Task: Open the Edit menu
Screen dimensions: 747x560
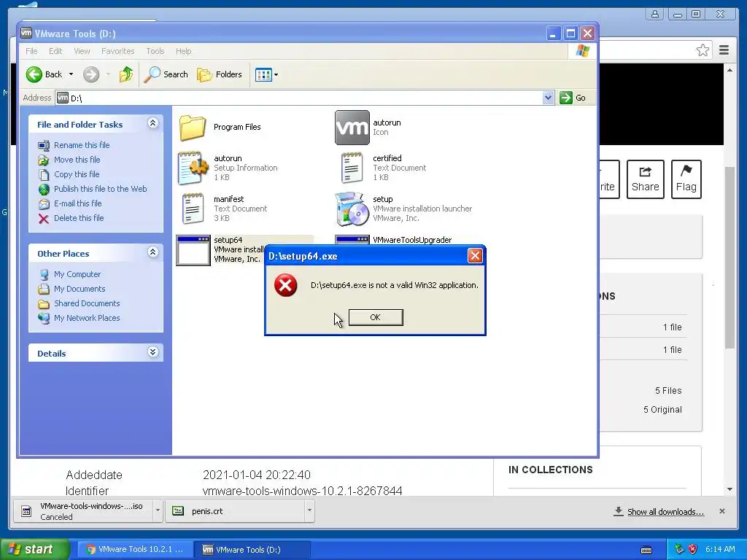Action: click(x=55, y=51)
